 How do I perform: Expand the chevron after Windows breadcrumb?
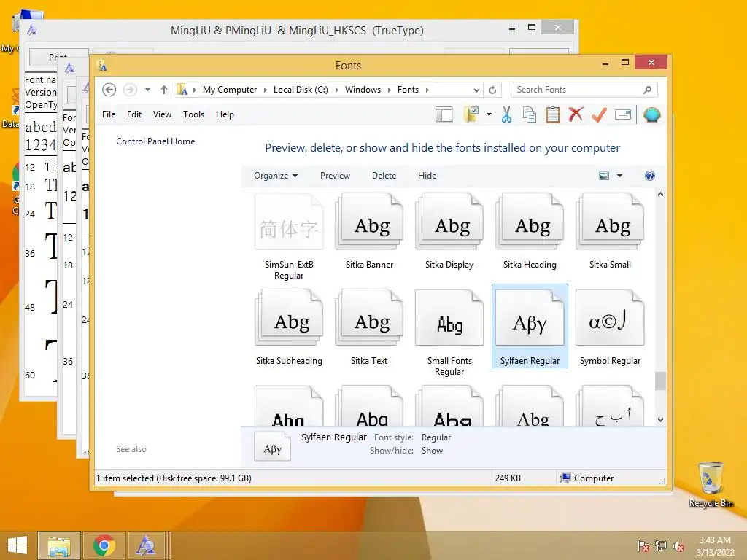tap(390, 90)
